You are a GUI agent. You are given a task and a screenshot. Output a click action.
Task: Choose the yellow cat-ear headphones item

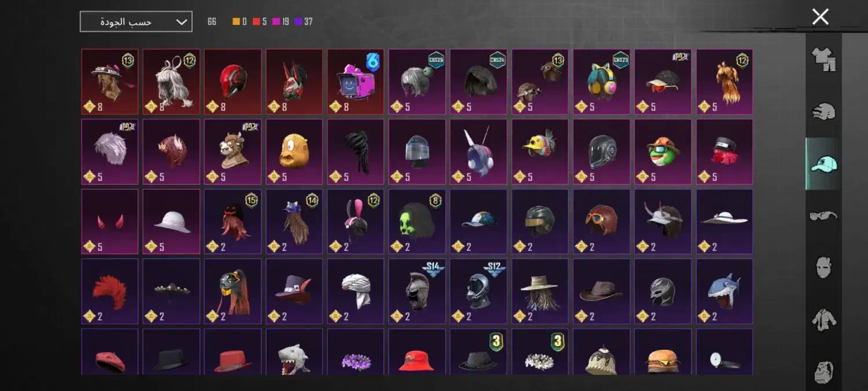point(601,82)
